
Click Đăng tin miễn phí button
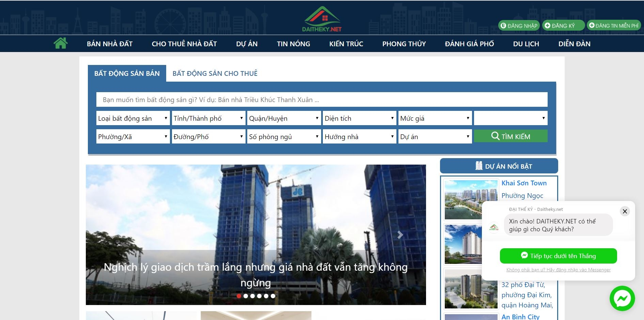pos(614,26)
